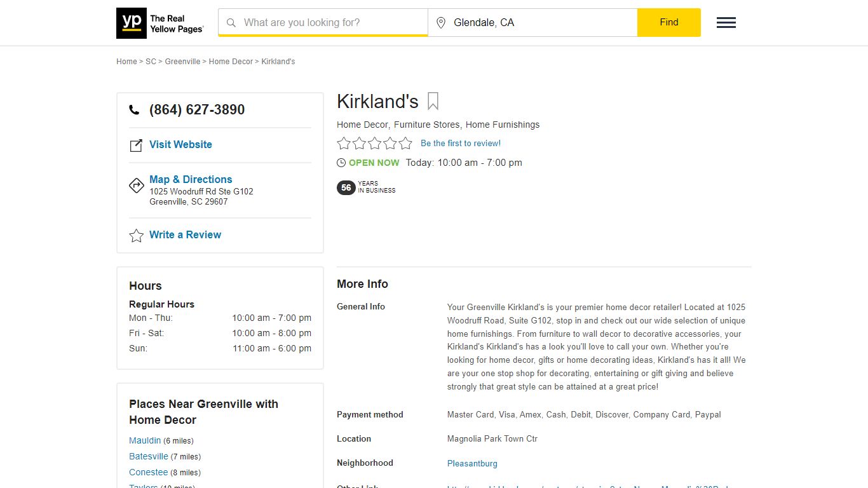This screenshot has height=488, width=868.
Task: Click today's hours 10:00 am - 7:00 pm
Action: (480, 163)
